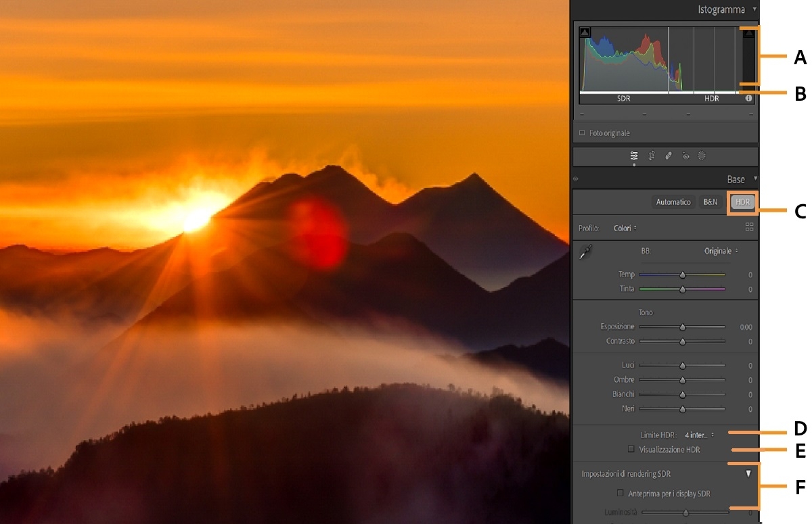Click the B&N button
This screenshot has height=524, width=812.
710,202
